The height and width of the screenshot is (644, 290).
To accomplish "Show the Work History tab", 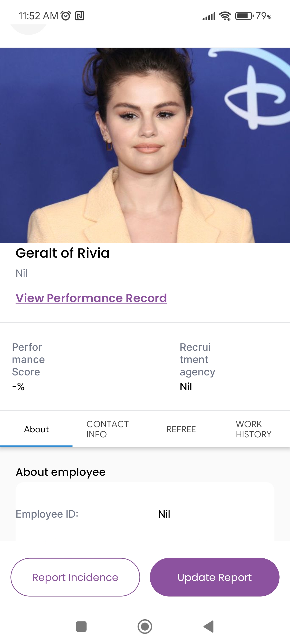I will click(253, 429).
